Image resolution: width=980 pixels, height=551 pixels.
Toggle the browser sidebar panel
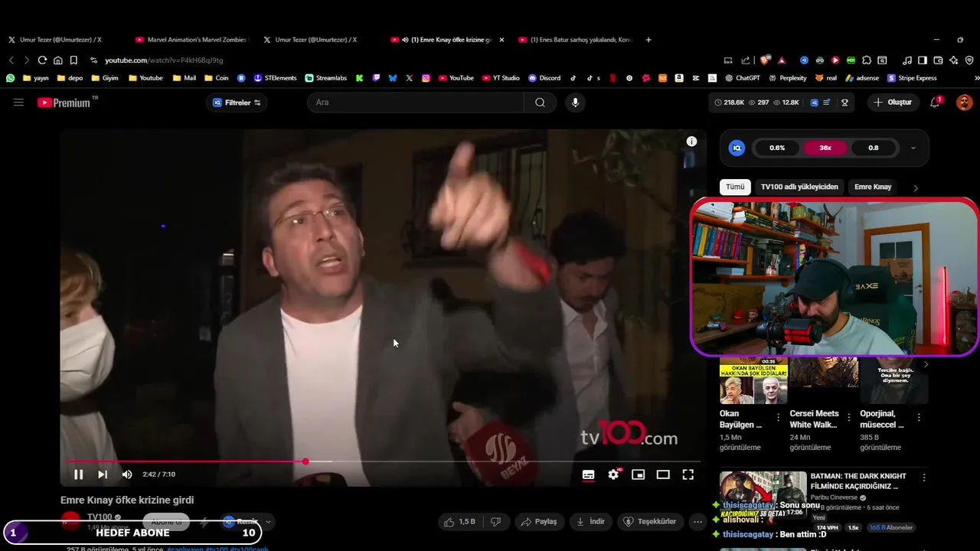tap(923, 60)
